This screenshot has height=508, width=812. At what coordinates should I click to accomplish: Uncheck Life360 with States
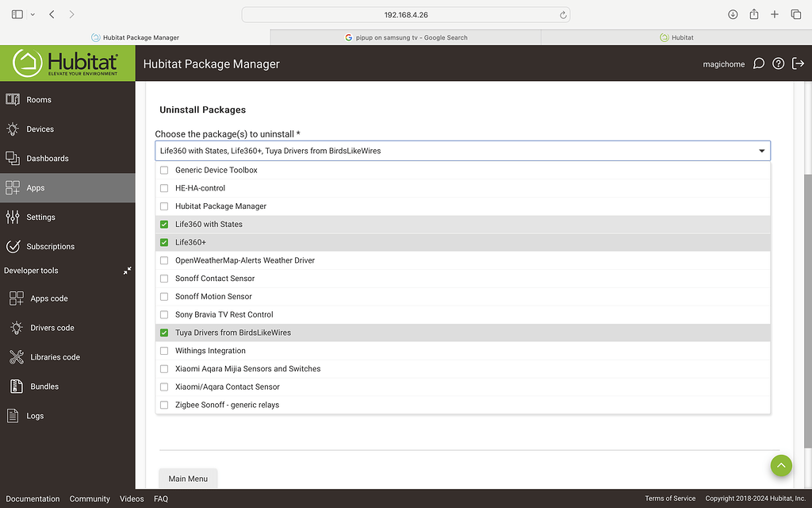coord(163,224)
